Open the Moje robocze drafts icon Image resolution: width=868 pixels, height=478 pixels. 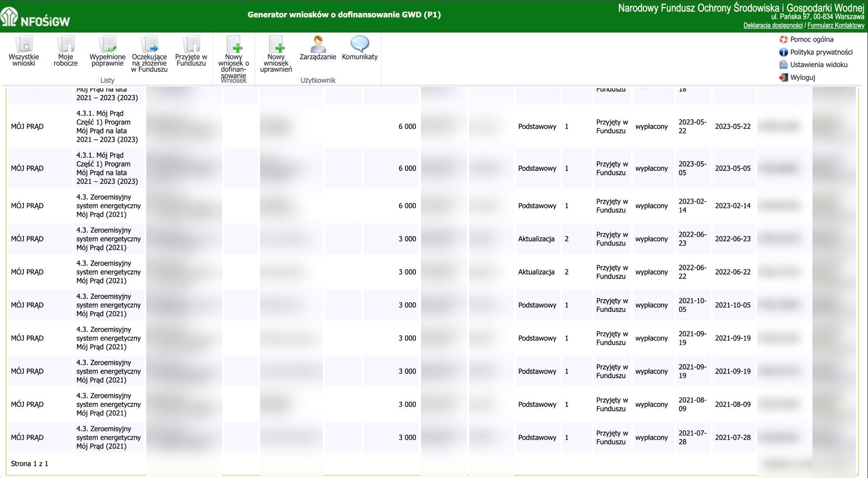tap(66, 44)
